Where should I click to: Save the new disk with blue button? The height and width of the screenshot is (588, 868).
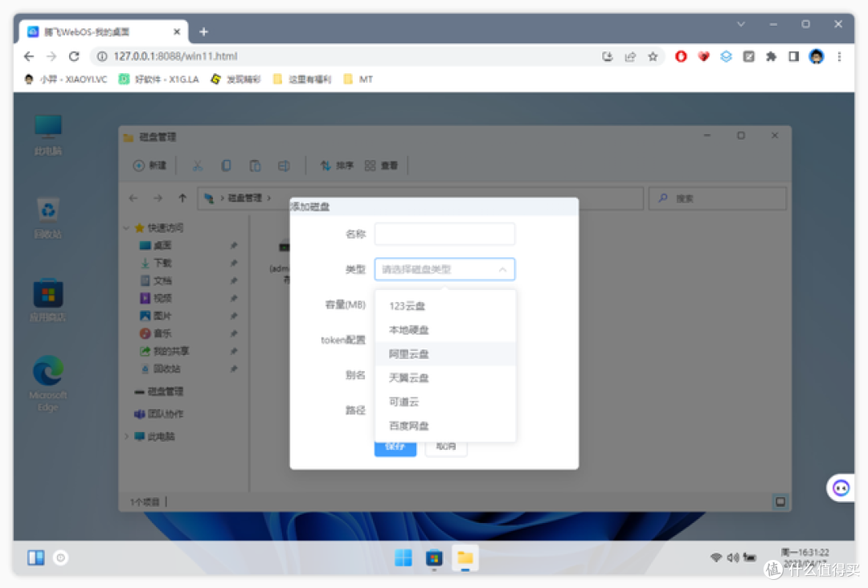click(x=395, y=447)
